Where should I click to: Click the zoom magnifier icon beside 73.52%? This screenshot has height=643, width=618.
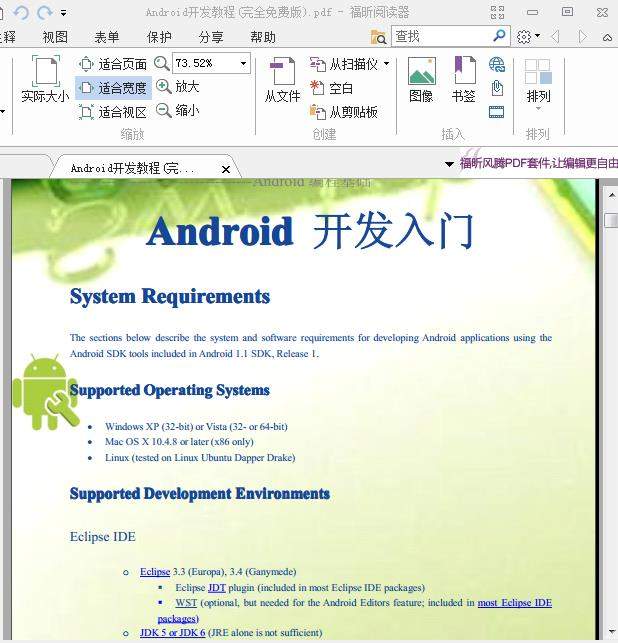click(x=162, y=64)
